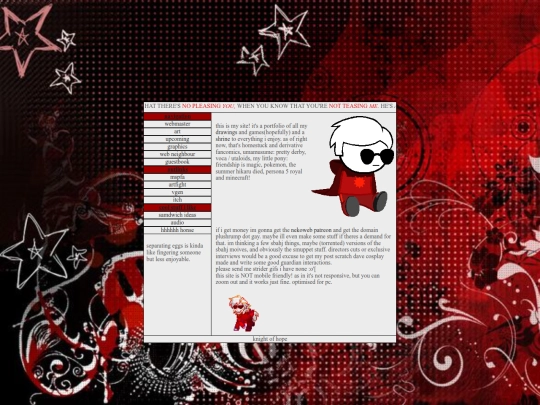Screen dimensions: 540x405
Task: Open the webmaster page from navigation
Action: 177,124
